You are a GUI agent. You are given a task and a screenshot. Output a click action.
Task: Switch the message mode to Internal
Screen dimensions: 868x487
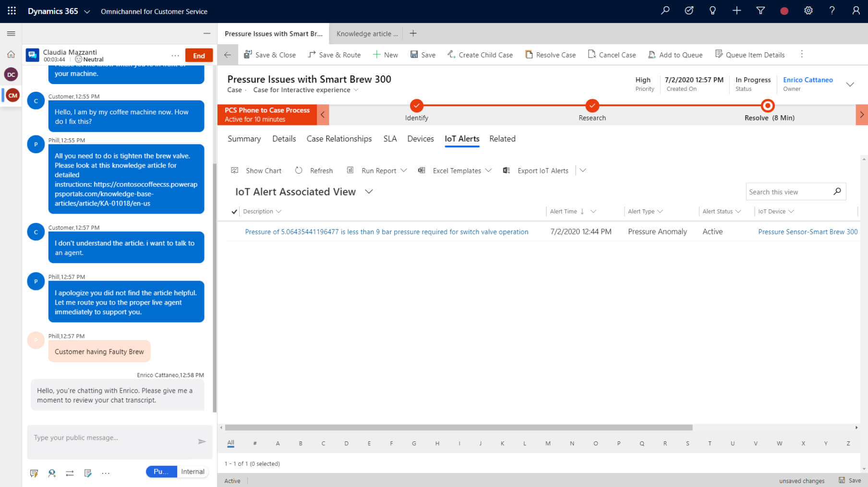click(192, 471)
